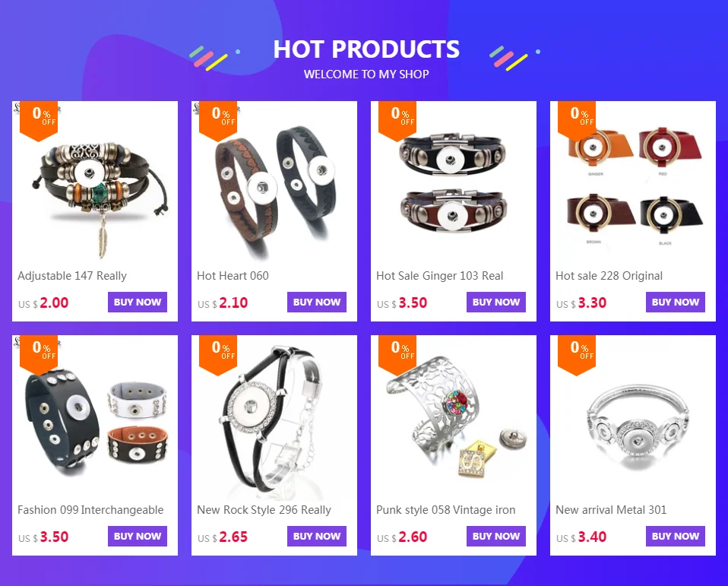The width and height of the screenshot is (728, 586).
Task: Click BUY NOW for Punk style 058 cuff
Action: 496,537
